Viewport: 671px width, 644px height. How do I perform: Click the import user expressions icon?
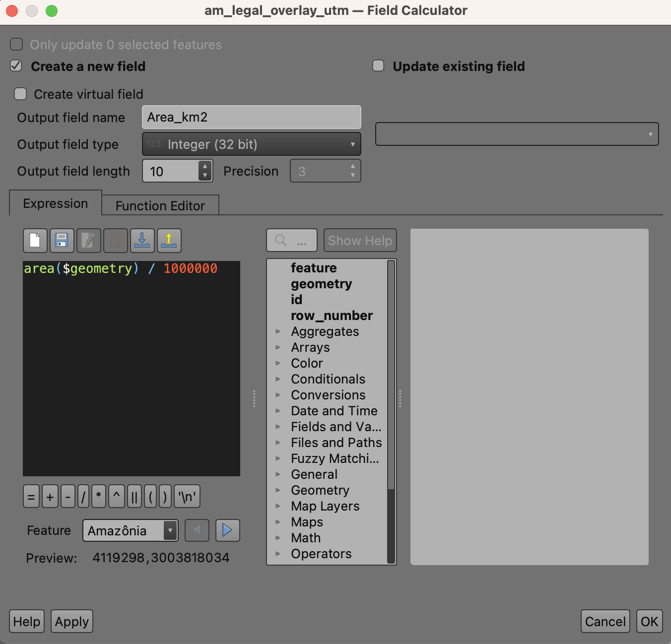tap(142, 241)
